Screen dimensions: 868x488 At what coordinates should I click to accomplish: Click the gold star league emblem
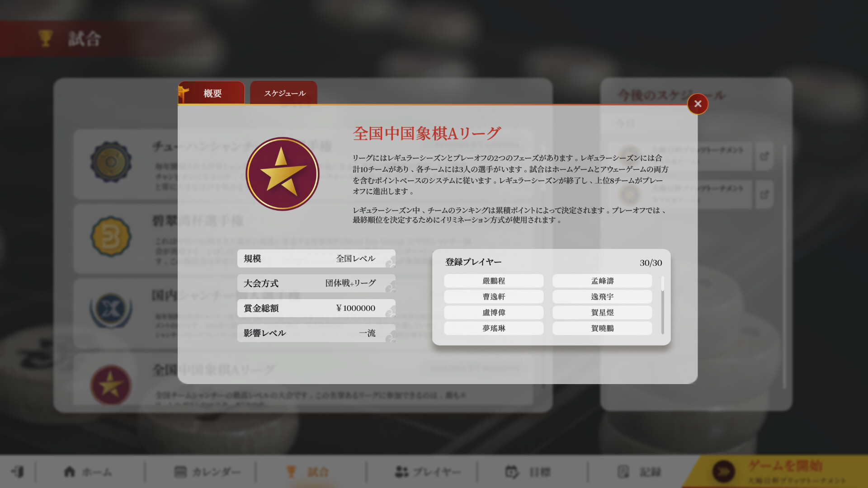coord(282,174)
